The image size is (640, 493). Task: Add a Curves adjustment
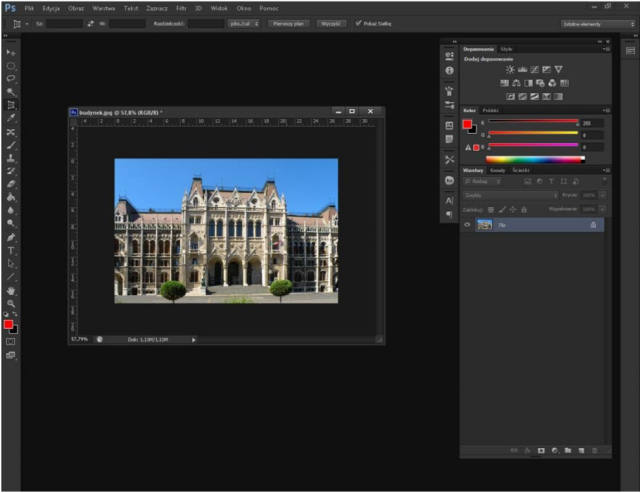534,69
